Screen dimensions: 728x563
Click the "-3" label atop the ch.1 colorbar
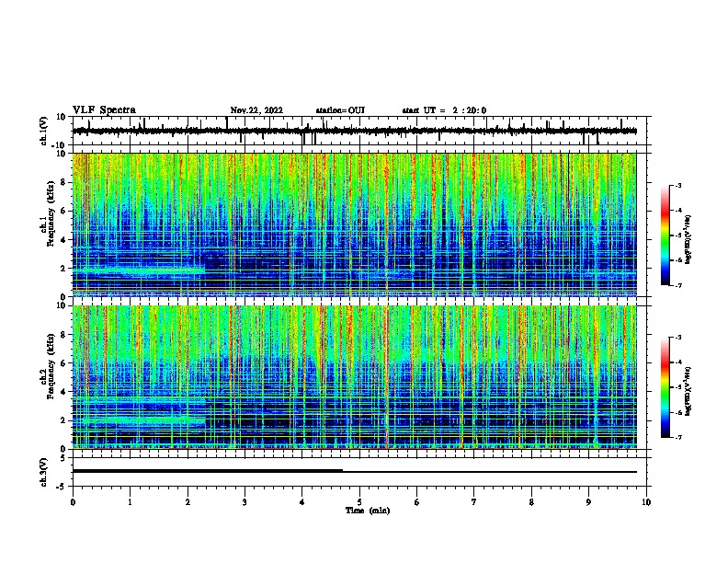[677, 186]
